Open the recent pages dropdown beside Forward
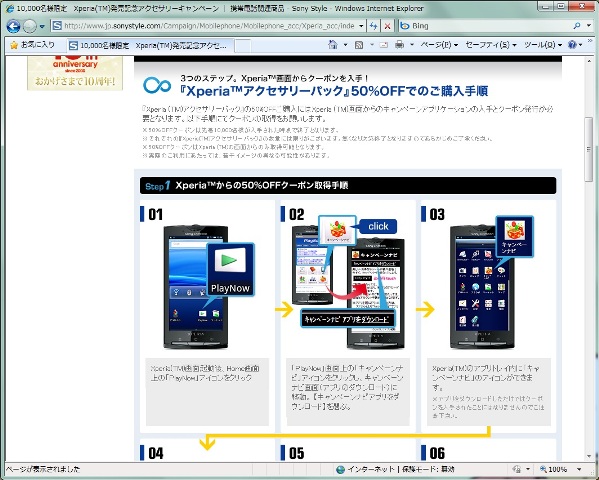599x480 pixels. (42, 26)
